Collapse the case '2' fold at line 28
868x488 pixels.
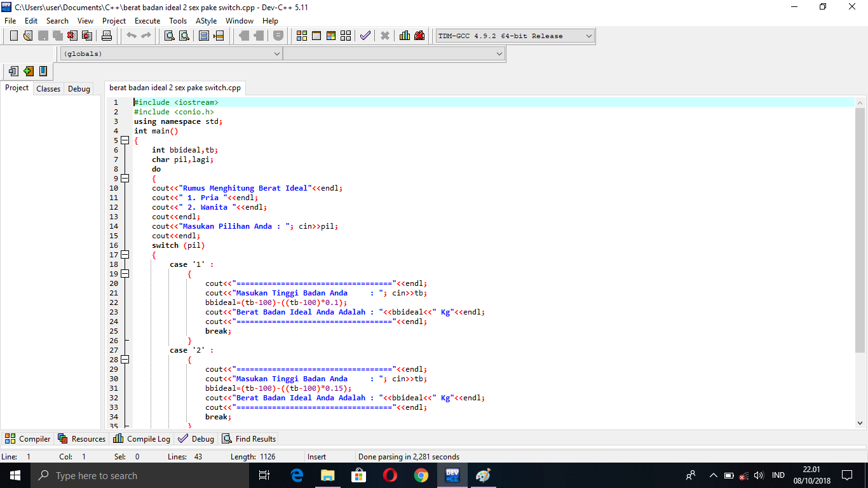click(x=125, y=360)
